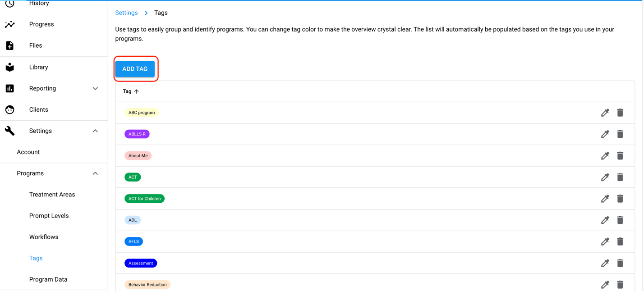Open the Clients page
The width and height of the screenshot is (644, 291).
38,109
